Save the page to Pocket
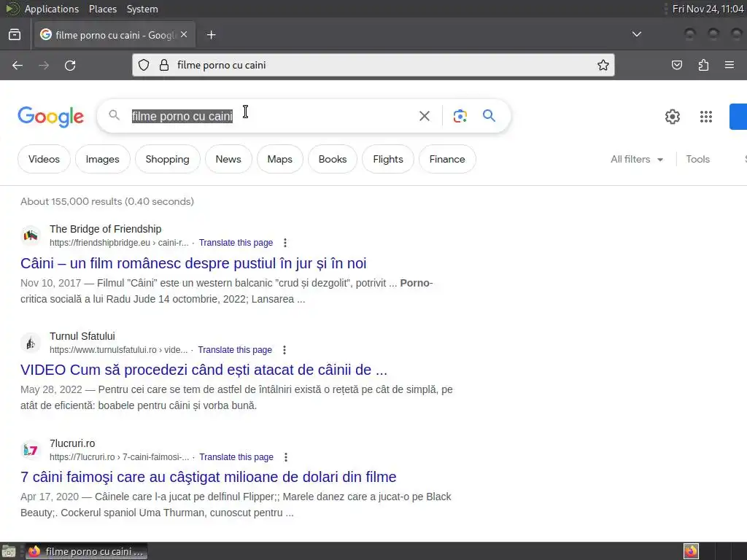Image resolution: width=747 pixels, height=560 pixels. (676, 65)
